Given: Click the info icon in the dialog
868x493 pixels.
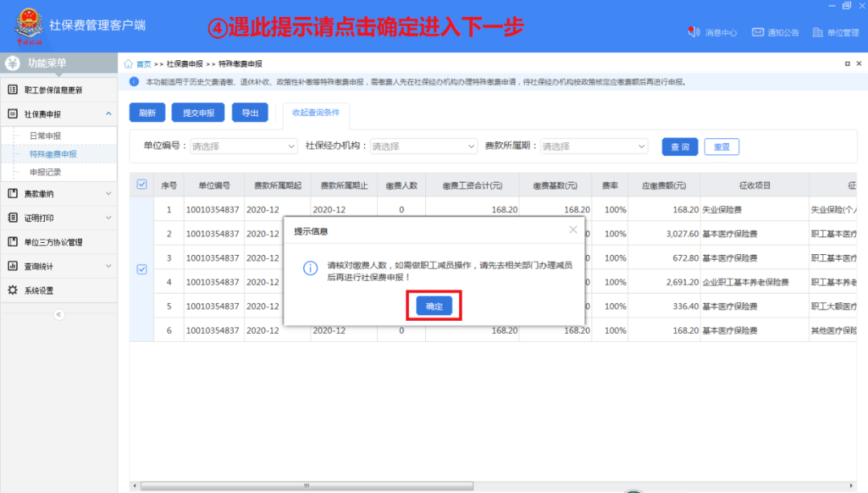Looking at the screenshot, I should (310, 268).
